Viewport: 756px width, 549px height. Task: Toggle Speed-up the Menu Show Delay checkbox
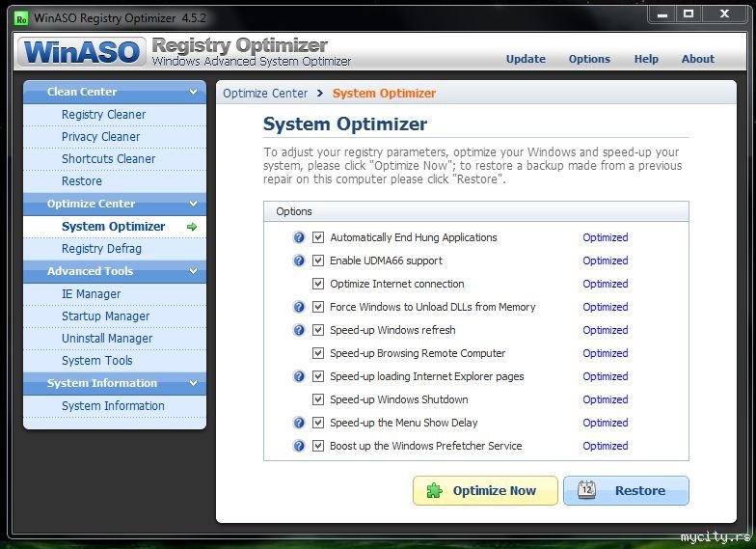click(x=318, y=423)
